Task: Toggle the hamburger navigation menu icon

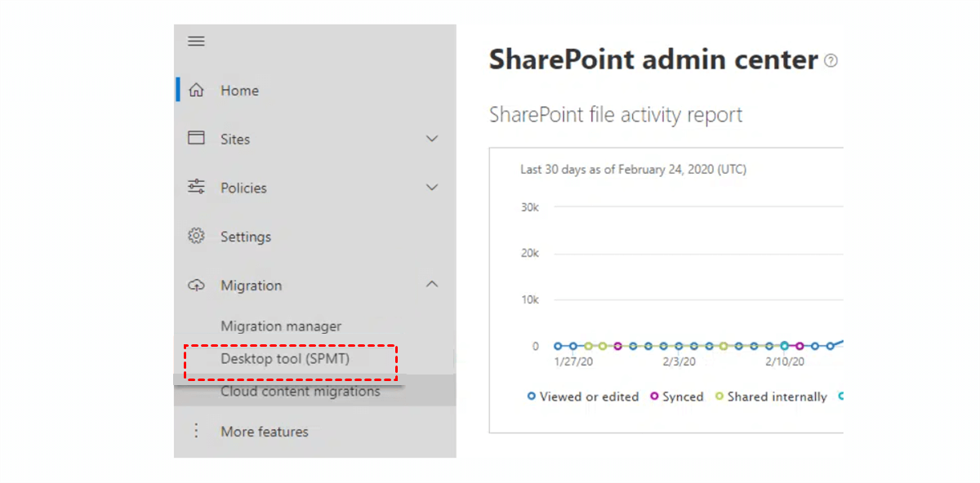Action: [196, 42]
